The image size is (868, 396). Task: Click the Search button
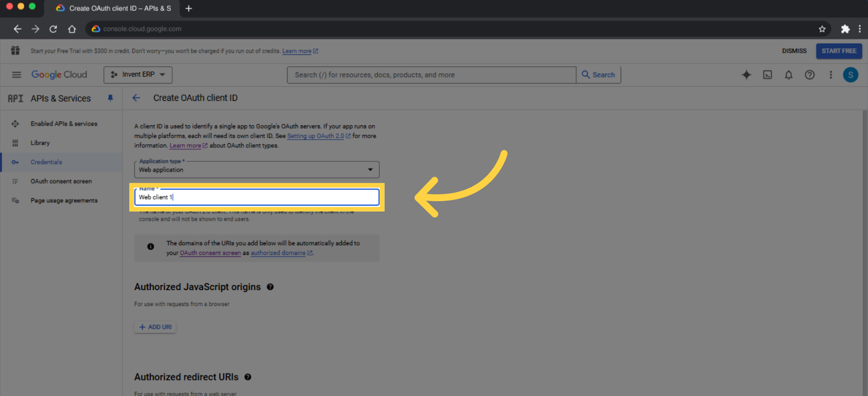click(x=598, y=75)
